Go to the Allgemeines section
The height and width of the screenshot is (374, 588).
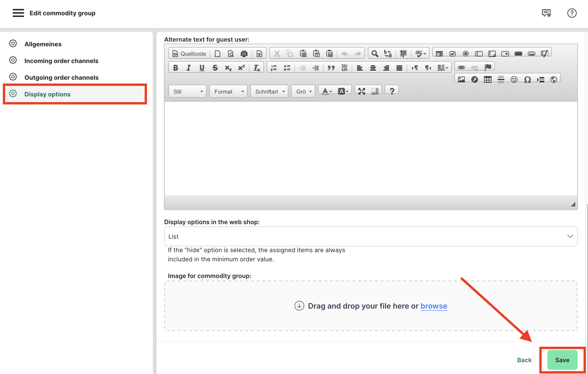pos(43,44)
